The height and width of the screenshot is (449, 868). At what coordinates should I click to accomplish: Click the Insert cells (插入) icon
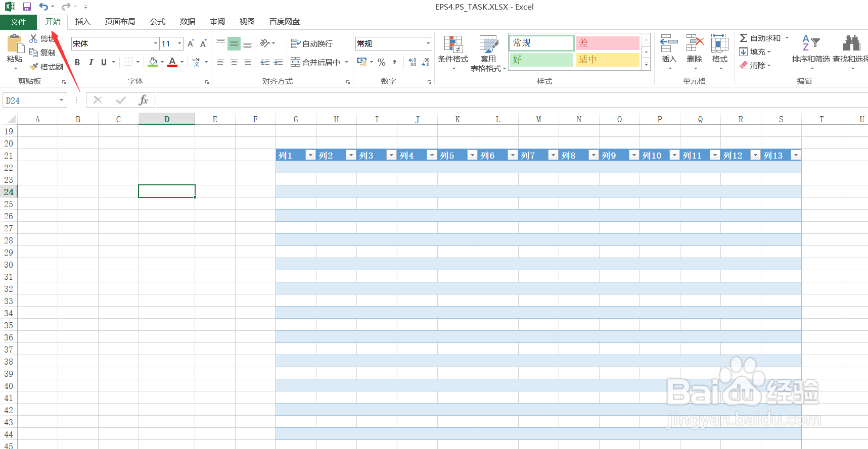(x=669, y=43)
